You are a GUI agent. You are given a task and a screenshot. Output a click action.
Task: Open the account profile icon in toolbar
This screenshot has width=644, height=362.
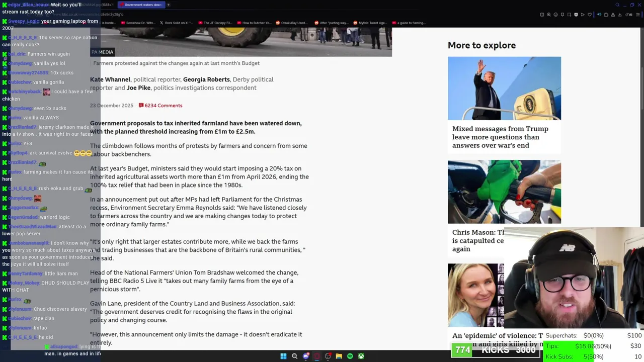[613, 15]
